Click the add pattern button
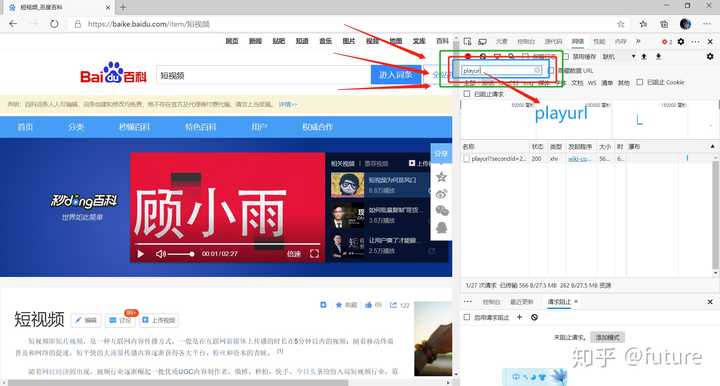This screenshot has height=386, width=720. [x=608, y=337]
